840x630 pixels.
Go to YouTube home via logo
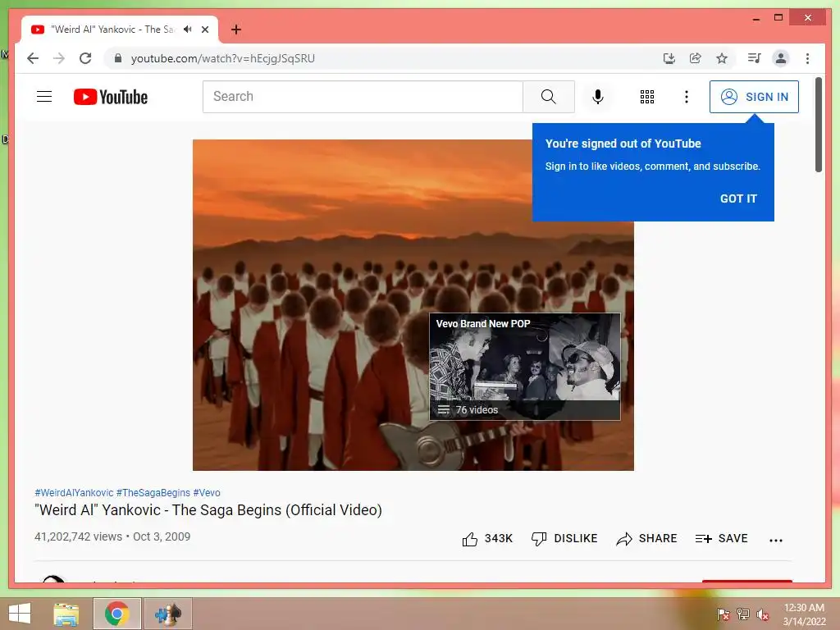pyautogui.click(x=111, y=97)
